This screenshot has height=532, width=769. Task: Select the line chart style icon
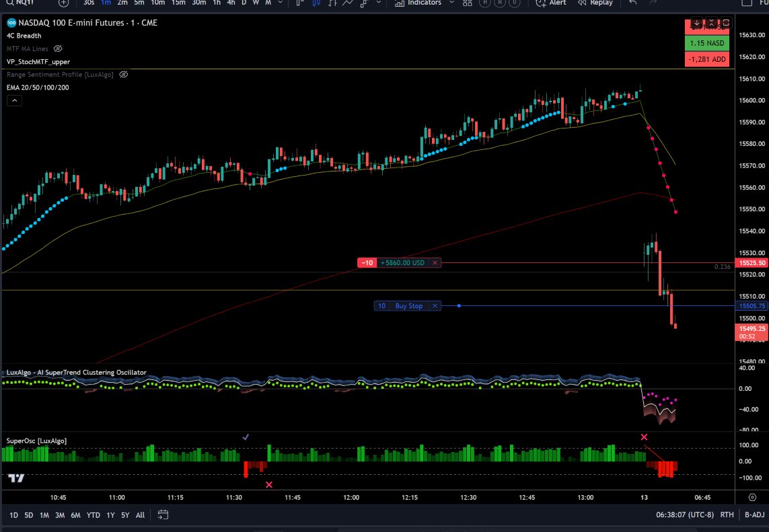(348, 3)
